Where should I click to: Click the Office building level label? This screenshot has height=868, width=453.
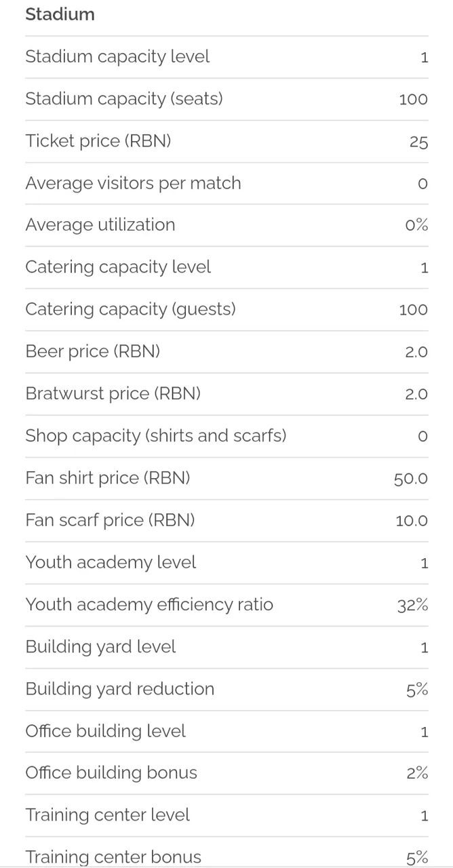[105, 731]
